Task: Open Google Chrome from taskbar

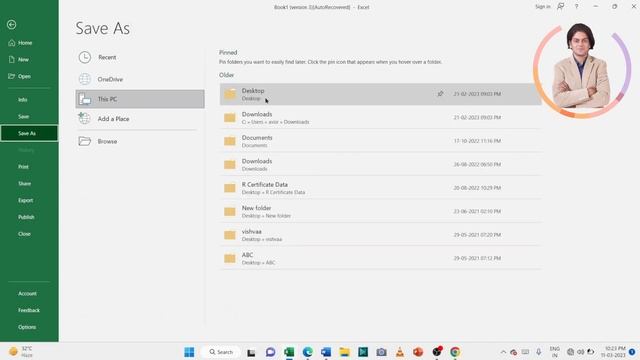Action: [455, 352]
